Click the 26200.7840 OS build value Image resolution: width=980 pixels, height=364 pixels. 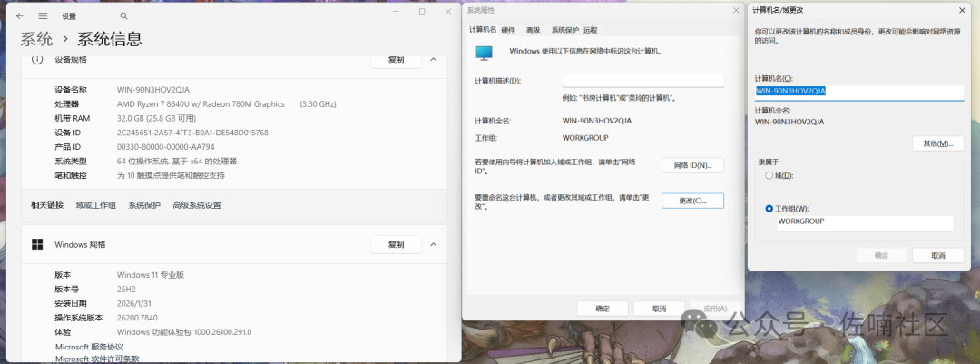pyautogui.click(x=137, y=318)
